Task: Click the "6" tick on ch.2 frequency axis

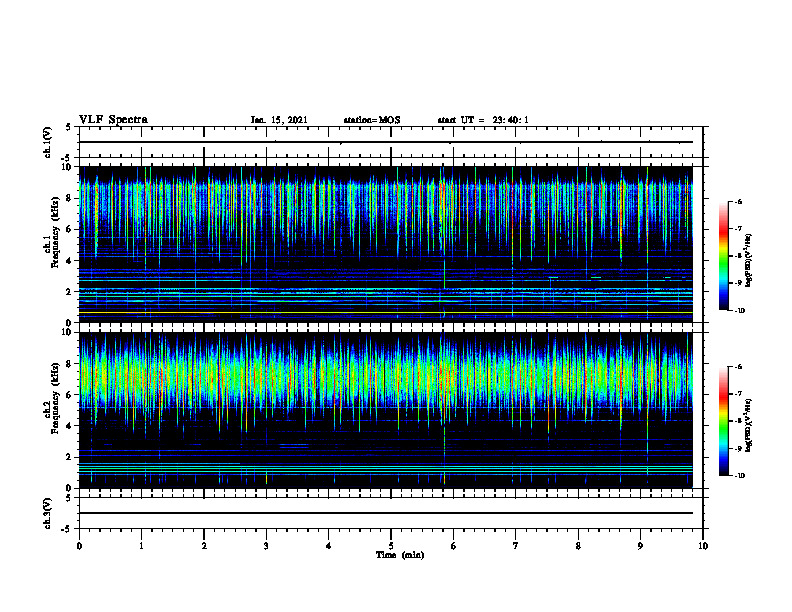Action: point(69,395)
